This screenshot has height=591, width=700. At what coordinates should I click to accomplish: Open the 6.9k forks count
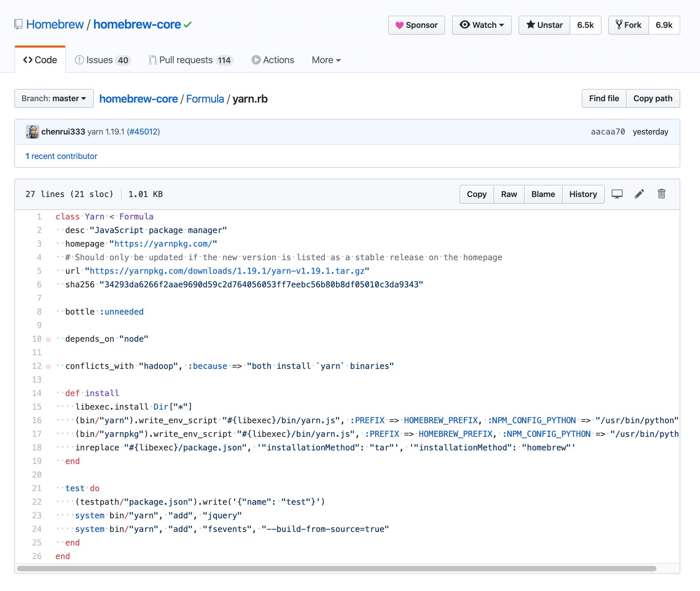[664, 25]
